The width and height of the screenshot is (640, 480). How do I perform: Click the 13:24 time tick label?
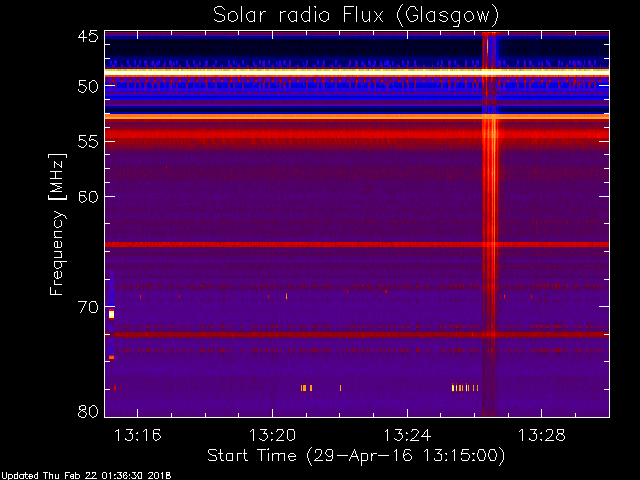tap(407, 436)
